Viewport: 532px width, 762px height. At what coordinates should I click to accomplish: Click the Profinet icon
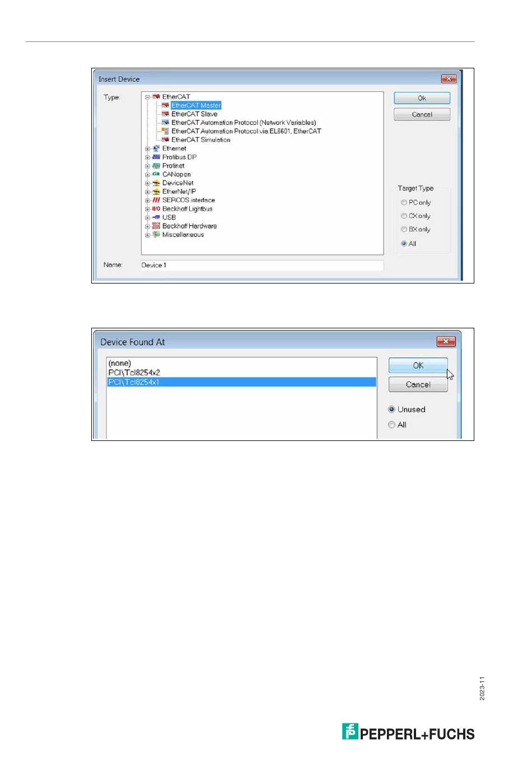(x=156, y=165)
